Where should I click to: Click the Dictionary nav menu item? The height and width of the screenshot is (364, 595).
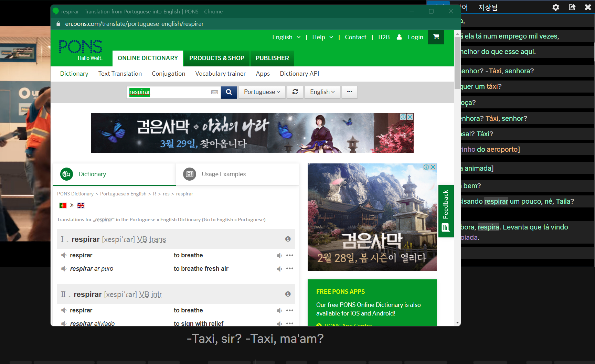tap(74, 74)
